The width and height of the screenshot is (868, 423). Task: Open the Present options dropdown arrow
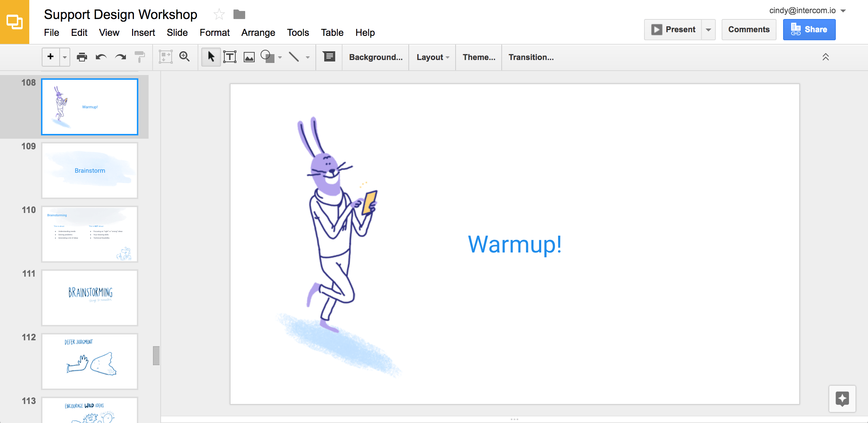coord(708,30)
